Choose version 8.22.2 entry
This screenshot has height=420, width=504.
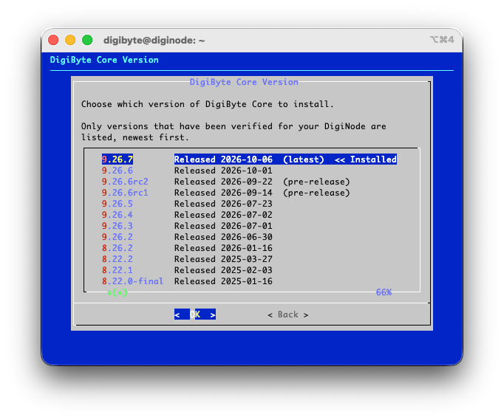point(187,259)
